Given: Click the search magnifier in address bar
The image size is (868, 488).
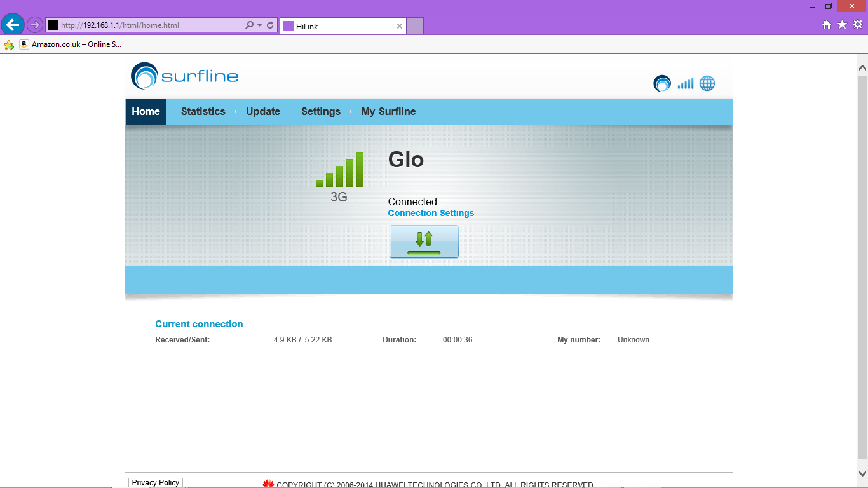Looking at the screenshot, I should 250,25.
